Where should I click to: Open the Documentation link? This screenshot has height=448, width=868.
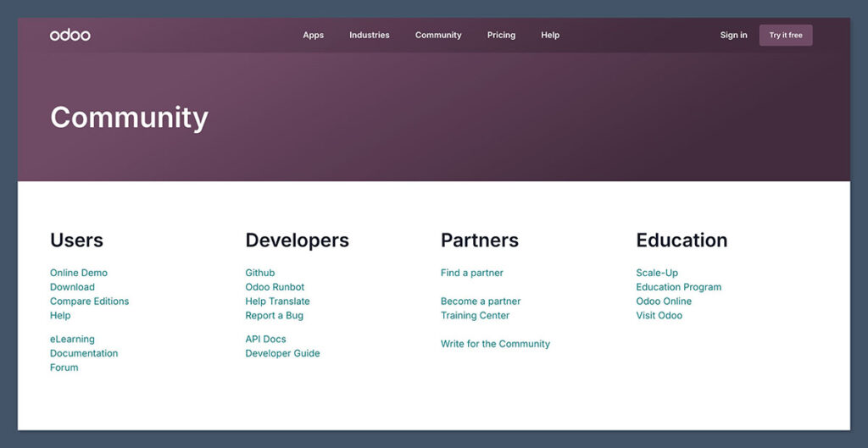pyautogui.click(x=84, y=353)
